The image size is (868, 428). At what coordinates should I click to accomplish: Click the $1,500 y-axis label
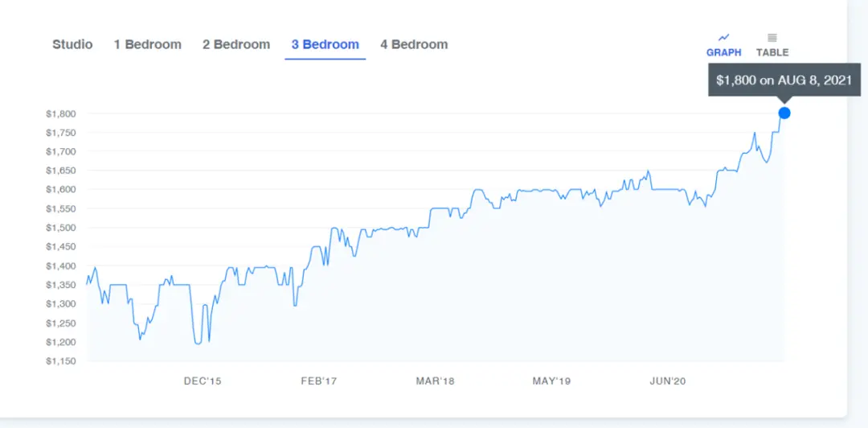point(61,228)
